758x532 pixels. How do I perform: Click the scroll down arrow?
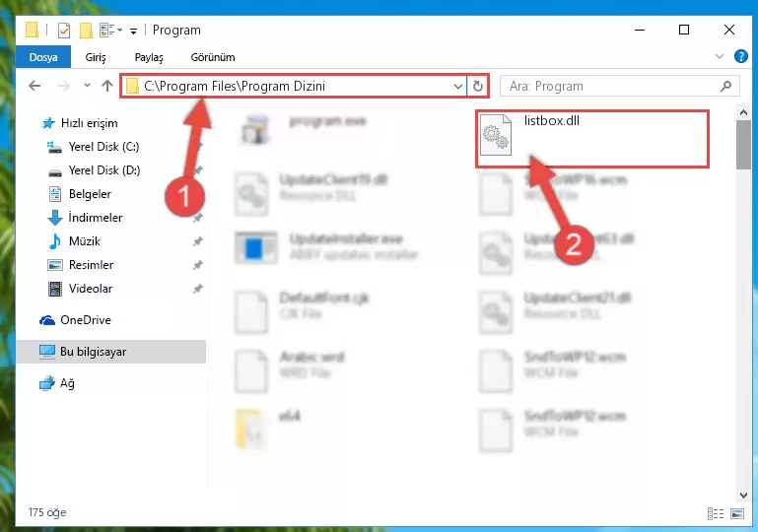[x=743, y=496]
